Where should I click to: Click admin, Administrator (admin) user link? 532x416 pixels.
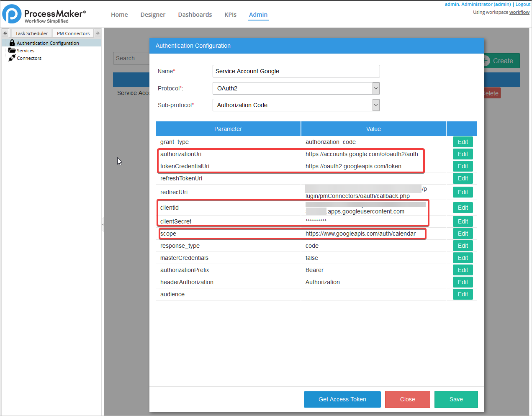tap(478, 4)
